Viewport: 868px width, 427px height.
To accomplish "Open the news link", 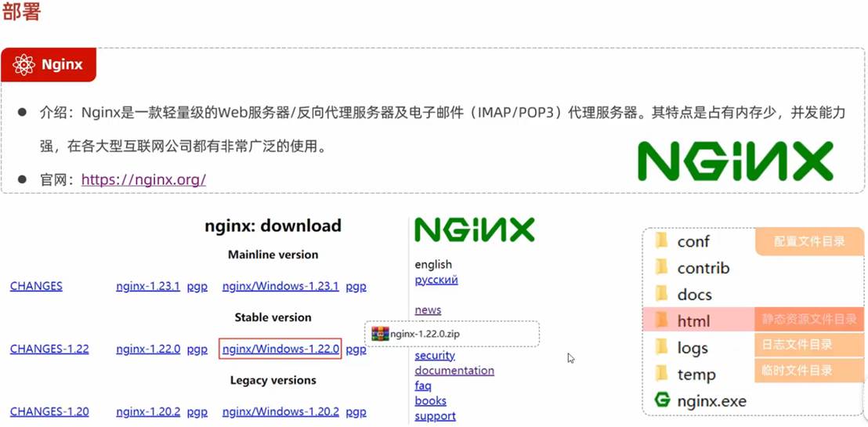I will (x=428, y=309).
